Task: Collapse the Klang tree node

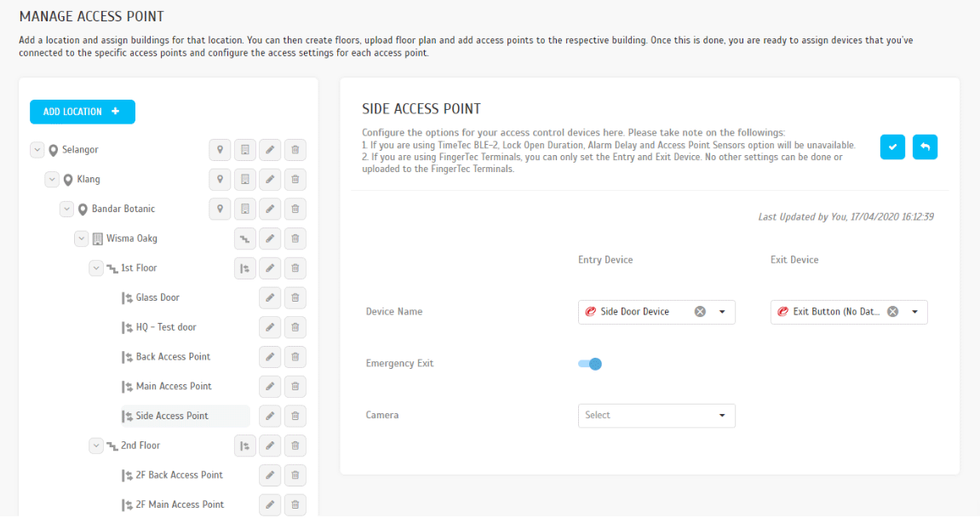Action: (52, 180)
